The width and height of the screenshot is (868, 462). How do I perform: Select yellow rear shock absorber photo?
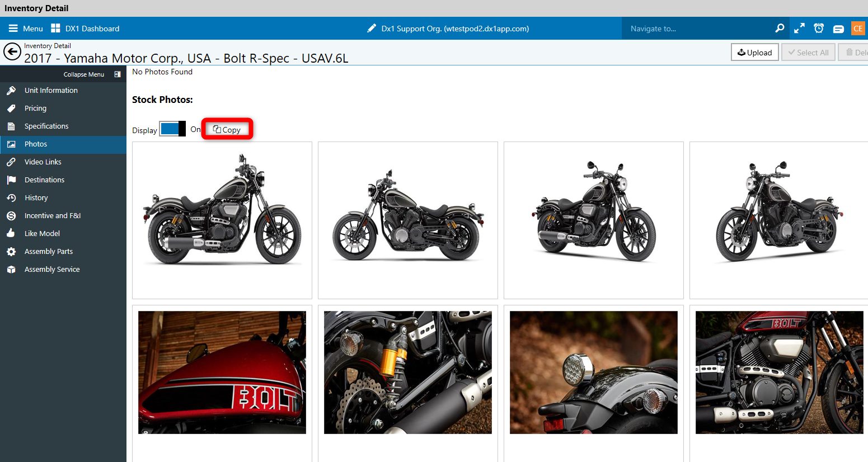pyautogui.click(x=408, y=373)
